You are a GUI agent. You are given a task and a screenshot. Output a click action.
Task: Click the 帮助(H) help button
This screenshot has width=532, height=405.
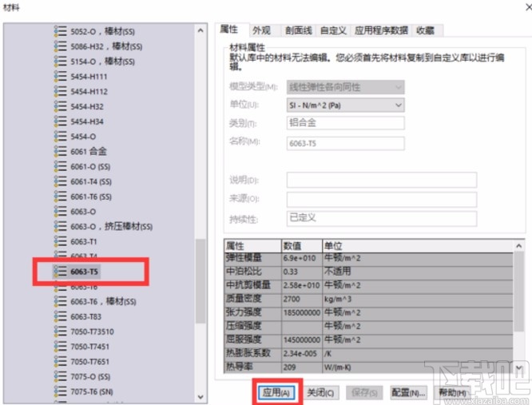click(453, 393)
